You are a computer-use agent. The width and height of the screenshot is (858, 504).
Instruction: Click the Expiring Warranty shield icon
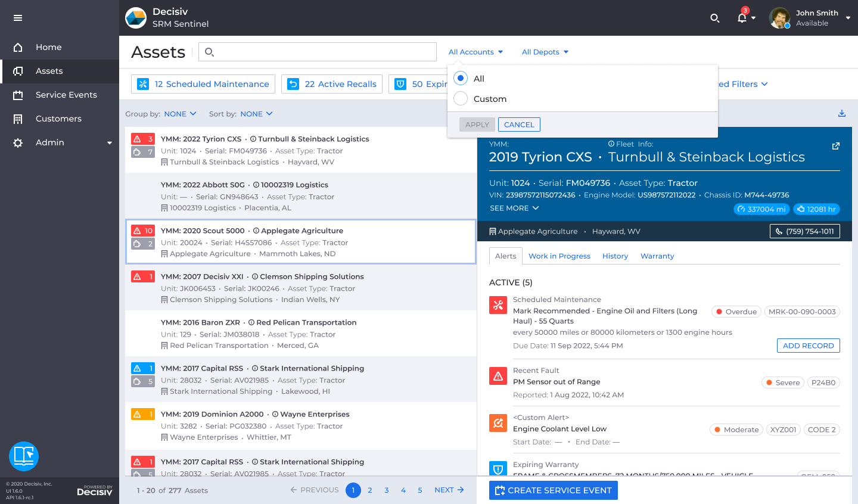[x=498, y=468]
